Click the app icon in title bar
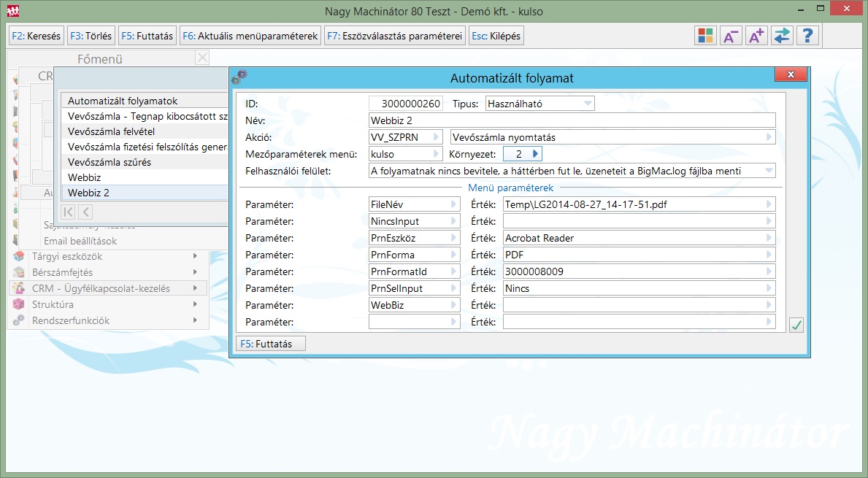Screen dimensions: 868x478 (x=13, y=11)
